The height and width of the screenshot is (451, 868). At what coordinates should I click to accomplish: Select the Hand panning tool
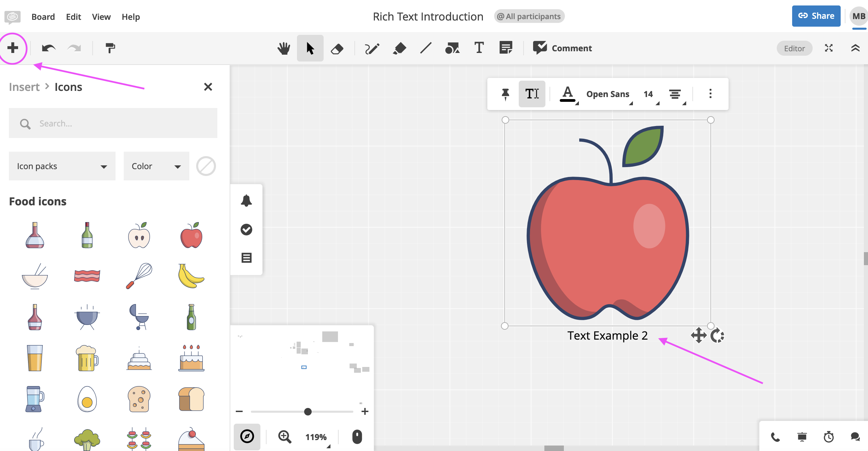[284, 48]
